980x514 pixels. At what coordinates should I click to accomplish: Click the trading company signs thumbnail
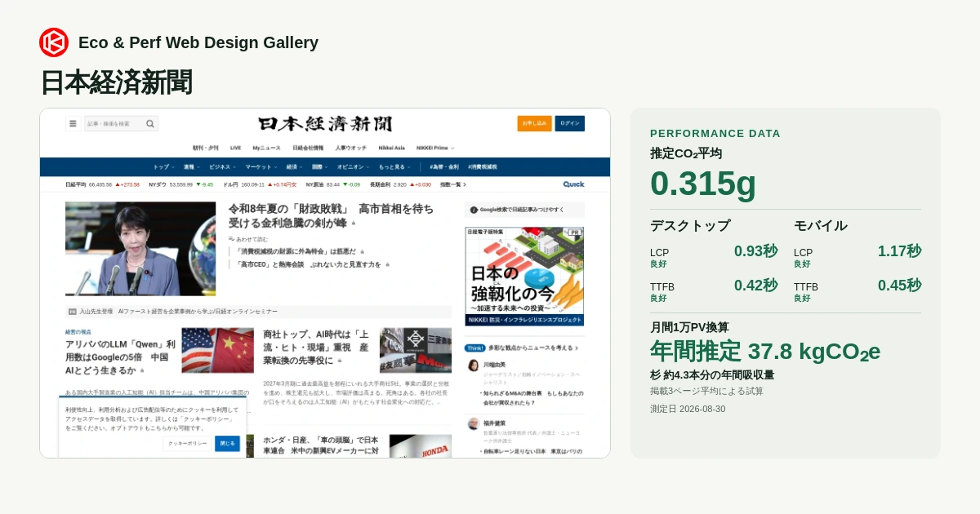416,351
